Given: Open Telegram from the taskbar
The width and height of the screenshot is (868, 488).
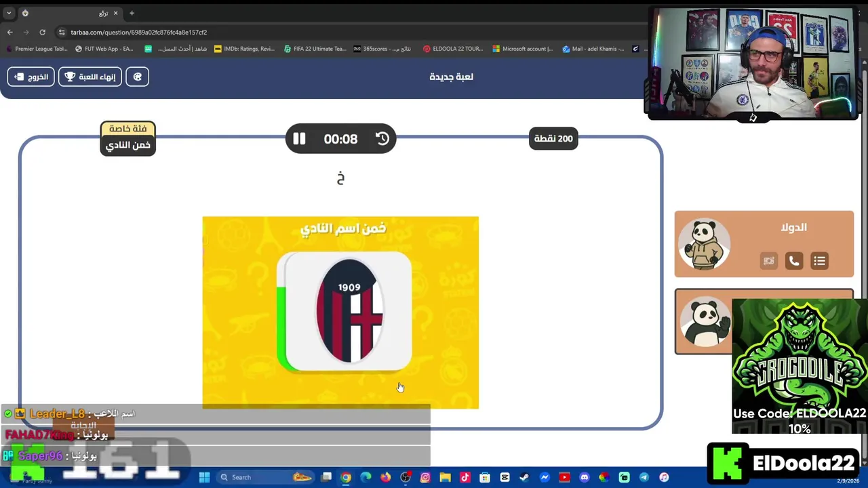Looking at the screenshot, I should (x=644, y=477).
